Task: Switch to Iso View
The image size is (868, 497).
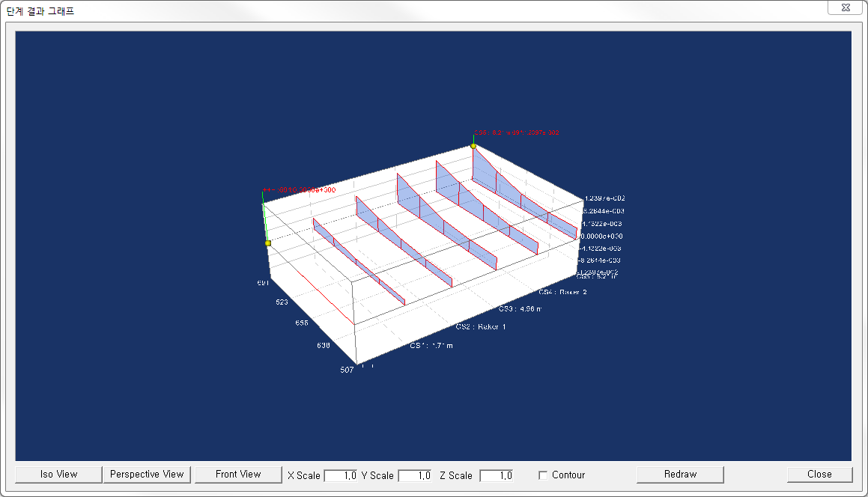Action: [59, 475]
